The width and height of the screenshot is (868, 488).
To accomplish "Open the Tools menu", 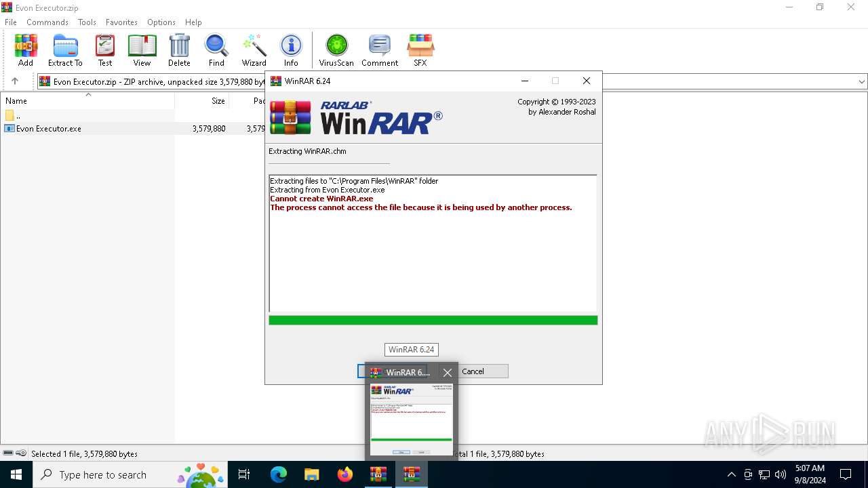I will [x=87, y=22].
